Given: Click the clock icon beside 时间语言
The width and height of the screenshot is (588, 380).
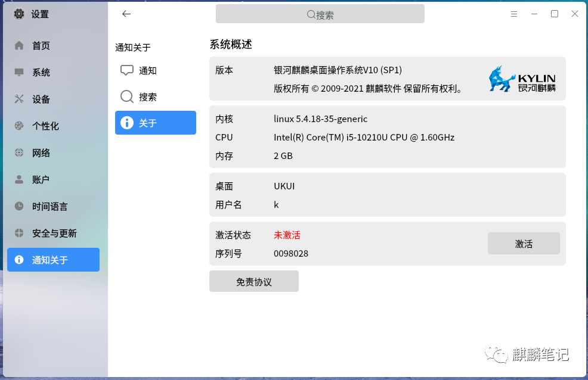Looking at the screenshot, I should [19, 206].
